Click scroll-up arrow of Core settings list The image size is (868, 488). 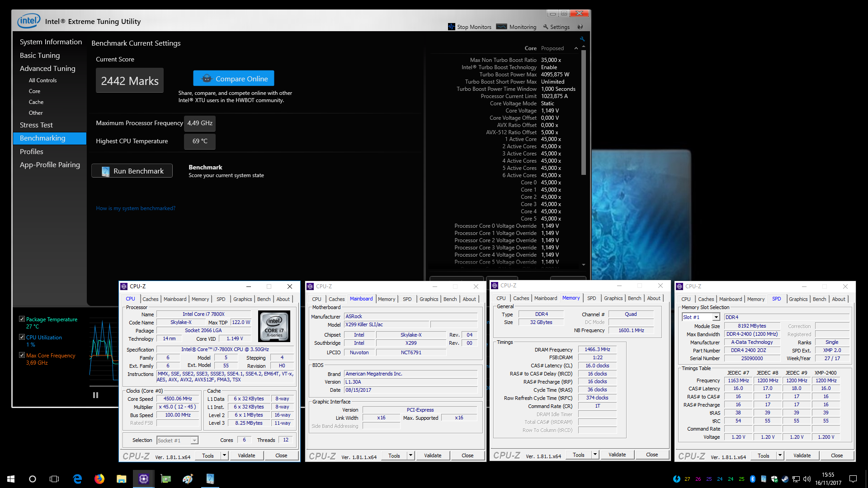[584, 47]
